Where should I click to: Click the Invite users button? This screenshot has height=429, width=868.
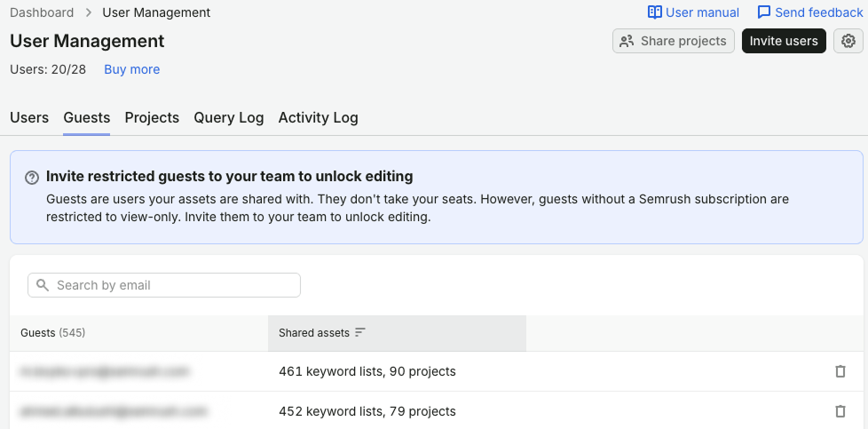pos(784,41)
